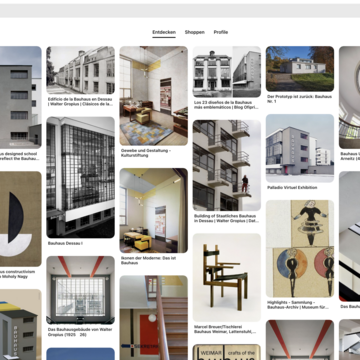Viewport: 360px width, 360px height.
Task: Open the Highlights Sammlung costume figures drawing
Action: click(300, 249)
